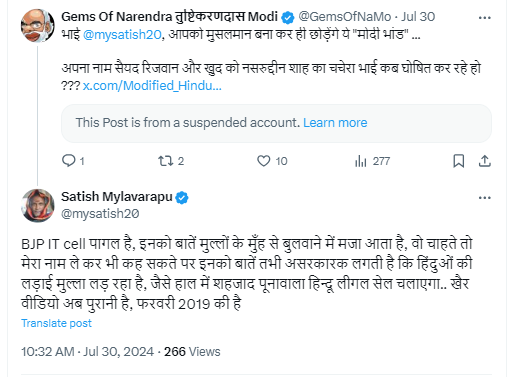Click GemsOfNaMo profile avatar

tap(37, 26)
